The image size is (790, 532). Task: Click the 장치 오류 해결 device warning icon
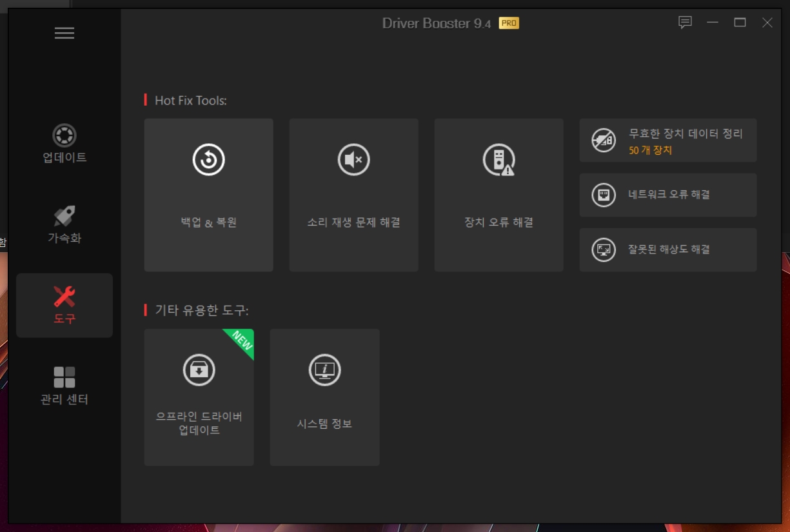(x=499, y=159)
